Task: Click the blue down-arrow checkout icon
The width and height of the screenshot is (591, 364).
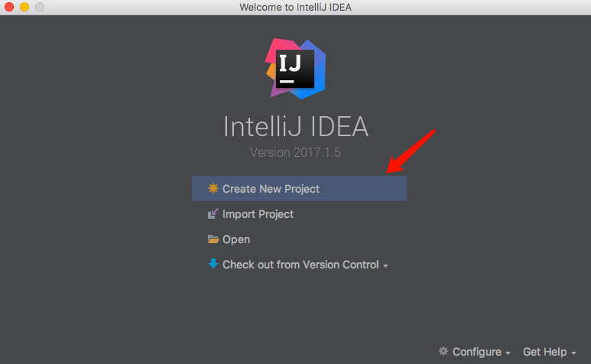Action: [213, 263]
